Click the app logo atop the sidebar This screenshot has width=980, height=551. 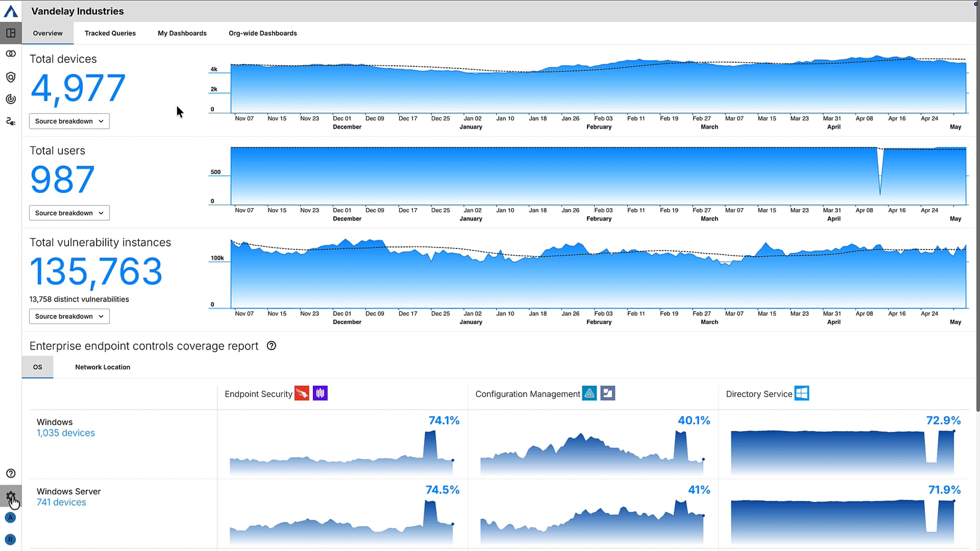11,11
